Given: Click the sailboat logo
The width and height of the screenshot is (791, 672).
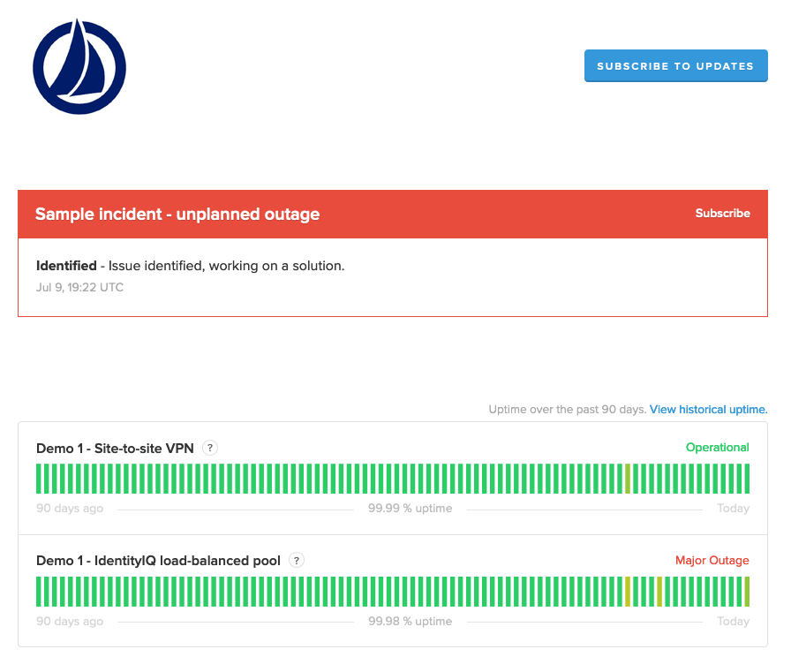Looking at the screenshot, I should pos(79,68).
